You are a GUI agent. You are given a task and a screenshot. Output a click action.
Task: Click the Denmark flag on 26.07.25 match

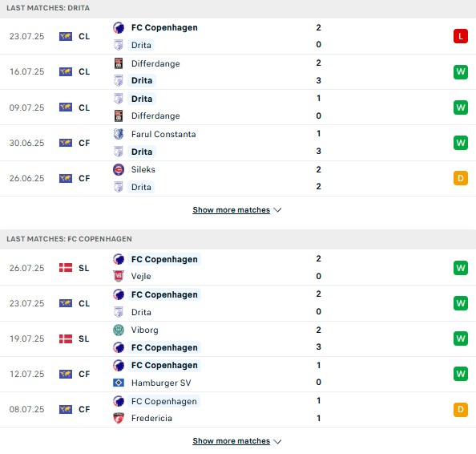coord(66,268)
